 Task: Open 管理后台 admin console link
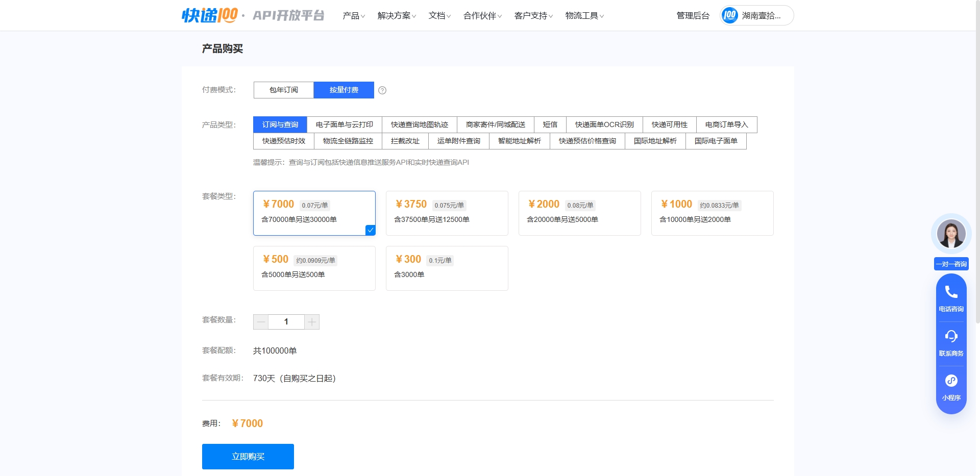(x=692, y=15)
